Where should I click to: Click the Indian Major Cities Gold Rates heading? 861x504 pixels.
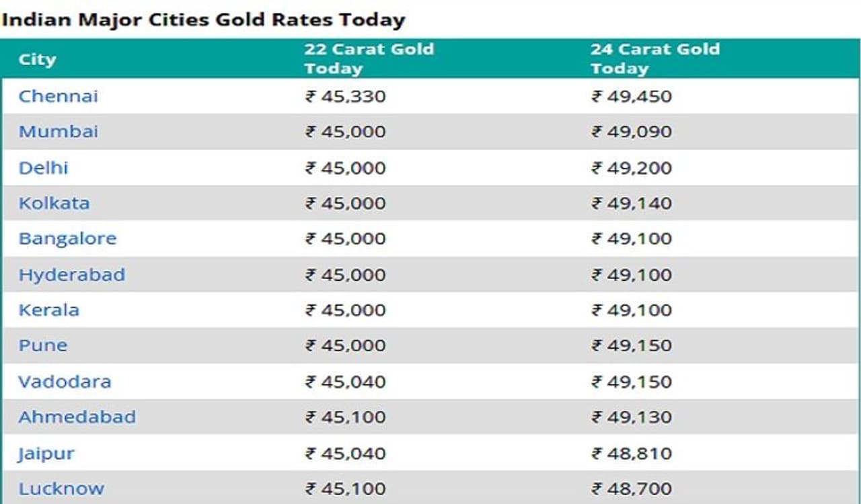[x=202, y=19]
